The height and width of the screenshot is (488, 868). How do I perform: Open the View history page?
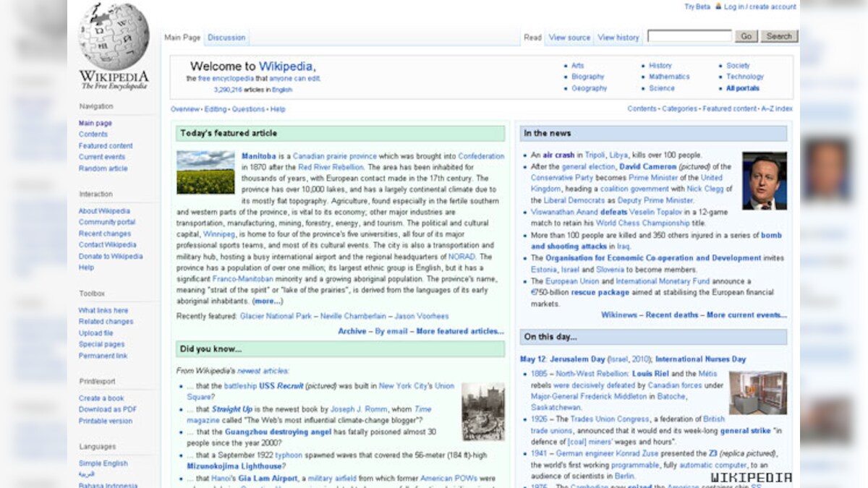(618, 37)
